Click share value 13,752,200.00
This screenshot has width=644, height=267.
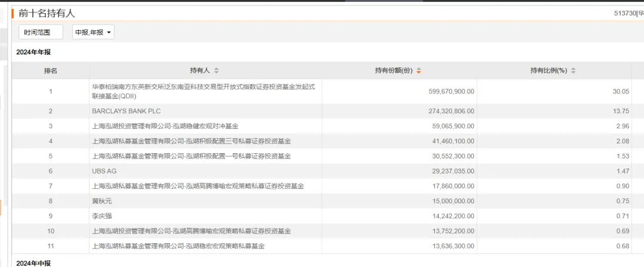453,231
